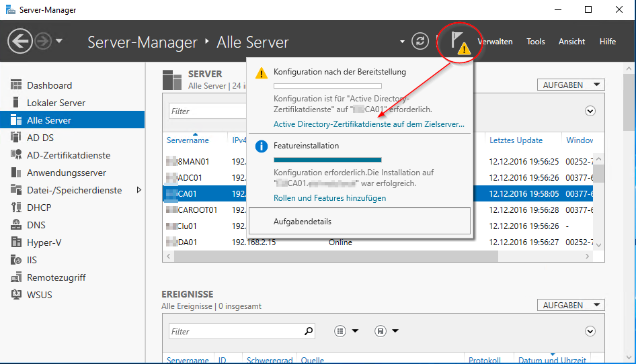
Task: Refresh the Server-Manager view
Action: coord(420,42)
